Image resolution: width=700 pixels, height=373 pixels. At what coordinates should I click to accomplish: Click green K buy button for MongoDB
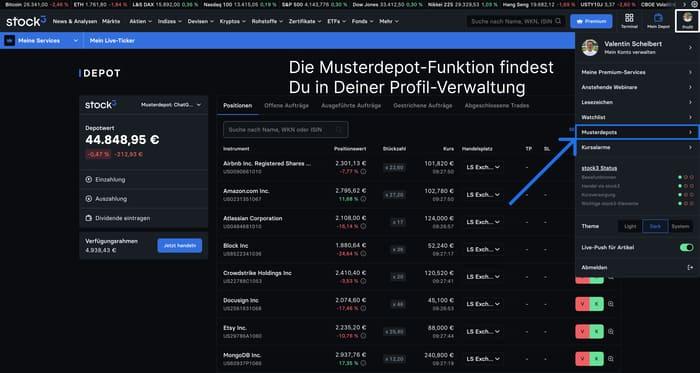click(x=596, y=359)
